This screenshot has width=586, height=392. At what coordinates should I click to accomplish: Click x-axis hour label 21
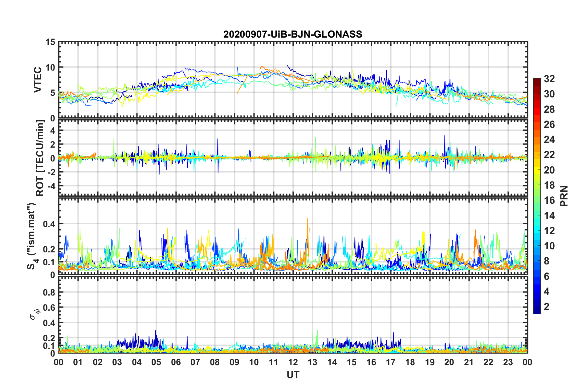[x=469, y=362]
